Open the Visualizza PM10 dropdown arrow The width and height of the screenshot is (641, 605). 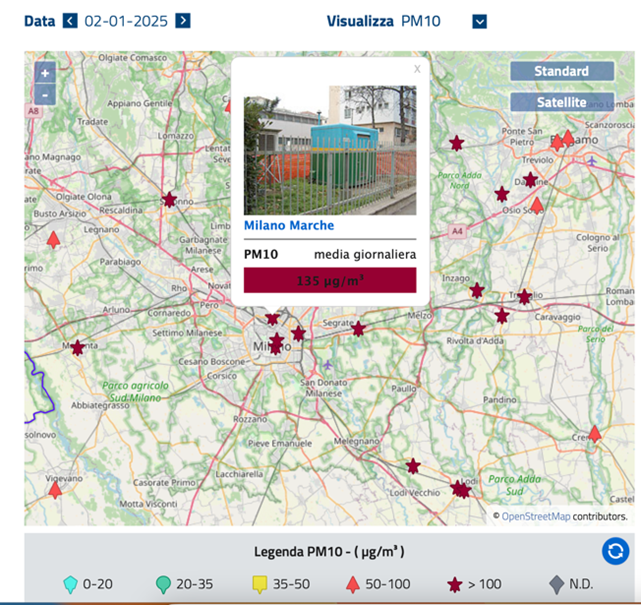[480, 21]
